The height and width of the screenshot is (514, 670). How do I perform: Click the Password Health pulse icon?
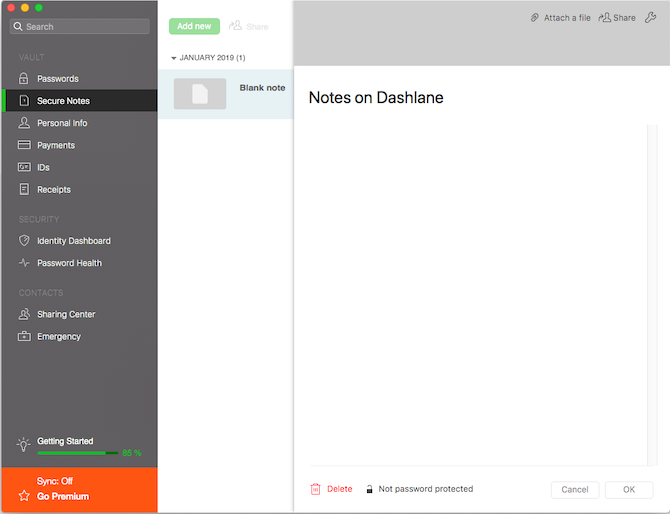pyautogui.click(x=24, y=263)
